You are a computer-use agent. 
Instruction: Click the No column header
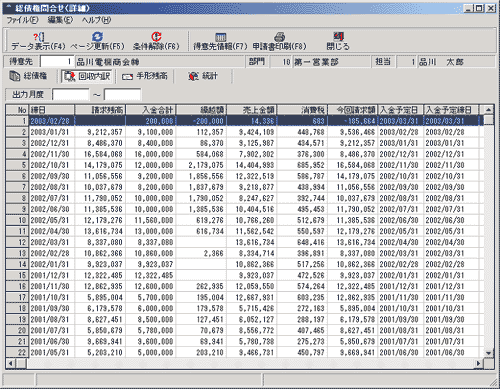click(x=17, y=110)
